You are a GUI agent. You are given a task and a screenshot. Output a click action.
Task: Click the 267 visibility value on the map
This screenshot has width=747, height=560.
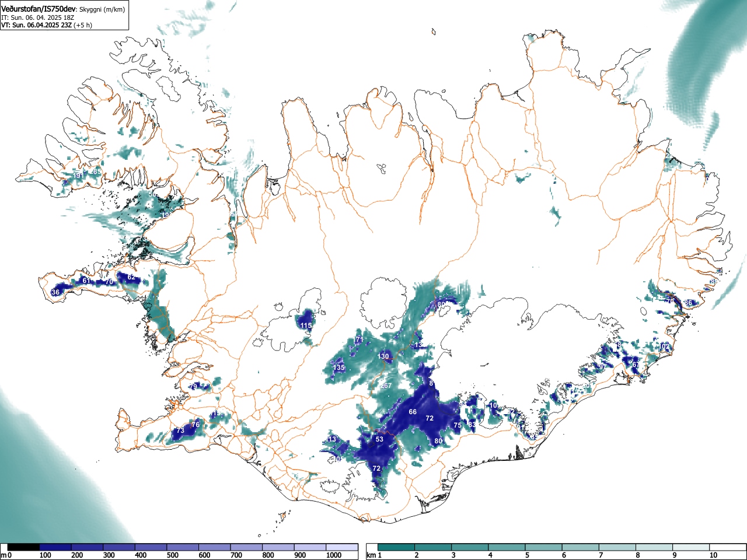click(386, 386)
